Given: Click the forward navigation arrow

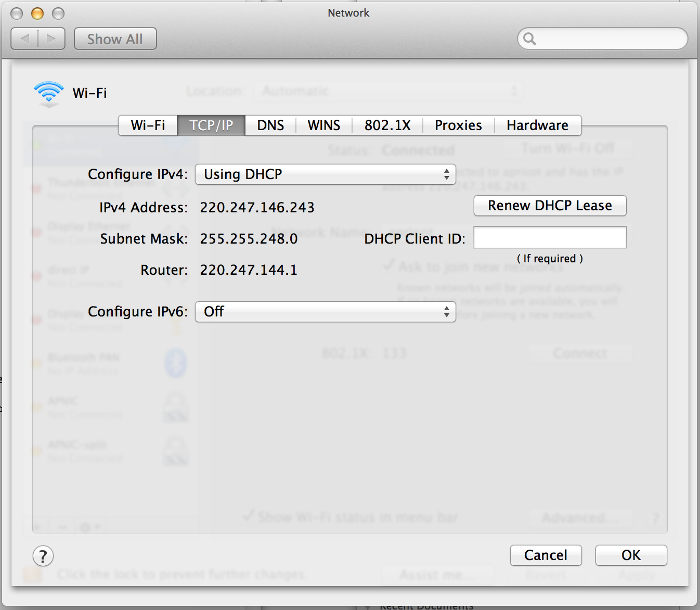Looking at the screenshot, I should pyautogui.click(x=51, y=39).
